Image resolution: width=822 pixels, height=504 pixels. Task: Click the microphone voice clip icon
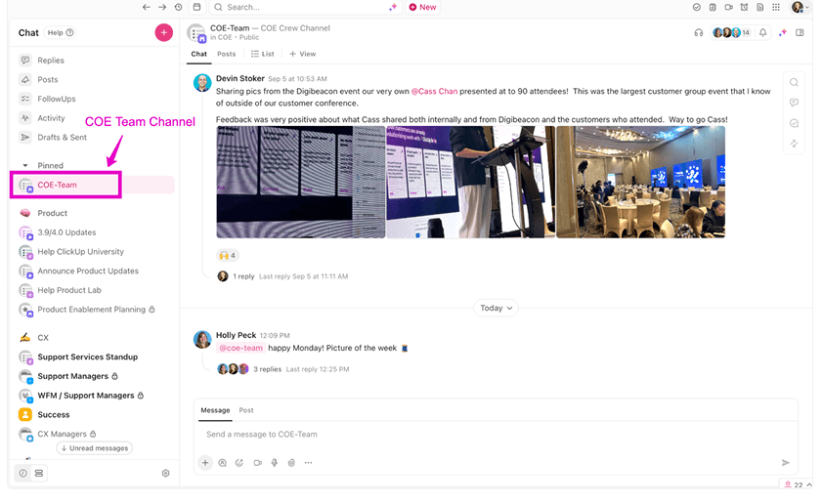pyautogui.click(x=275, y=463)
